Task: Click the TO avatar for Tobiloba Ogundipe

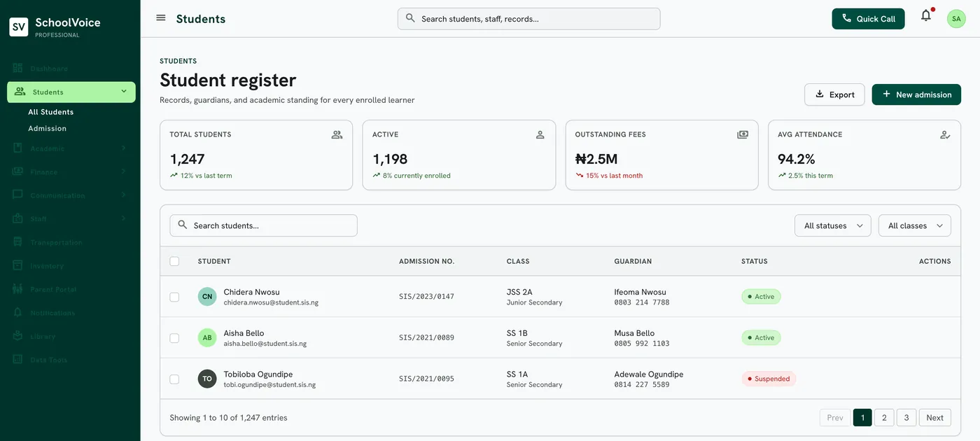Action: coord(207,379)
